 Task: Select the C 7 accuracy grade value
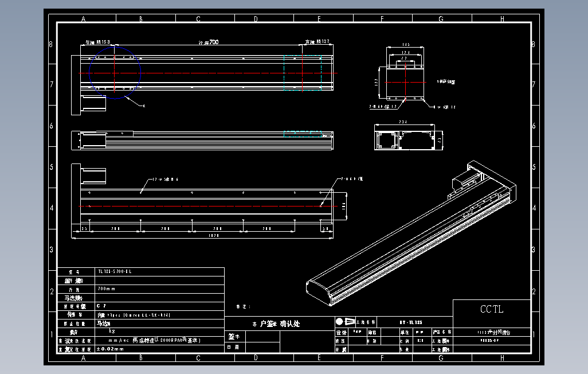pos(101,306)
